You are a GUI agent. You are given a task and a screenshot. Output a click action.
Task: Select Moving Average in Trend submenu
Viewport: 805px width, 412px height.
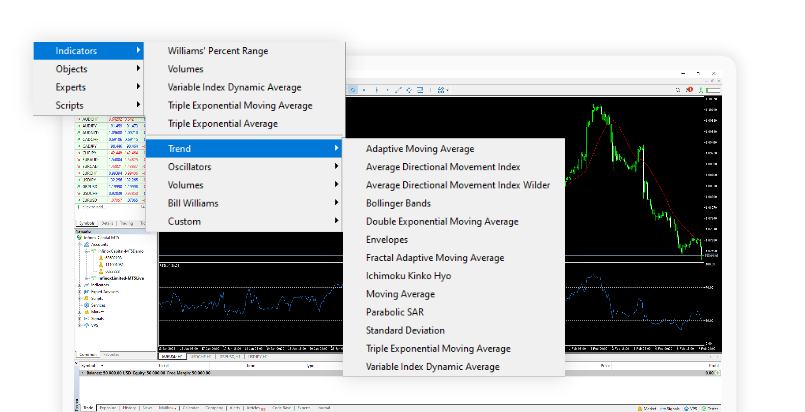pos(400,294)
